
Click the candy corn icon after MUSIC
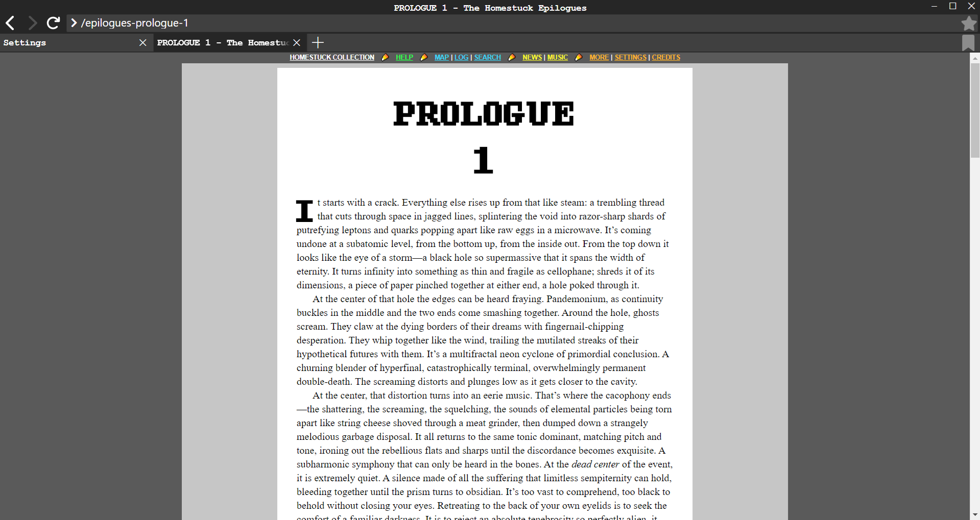point(579,58)
